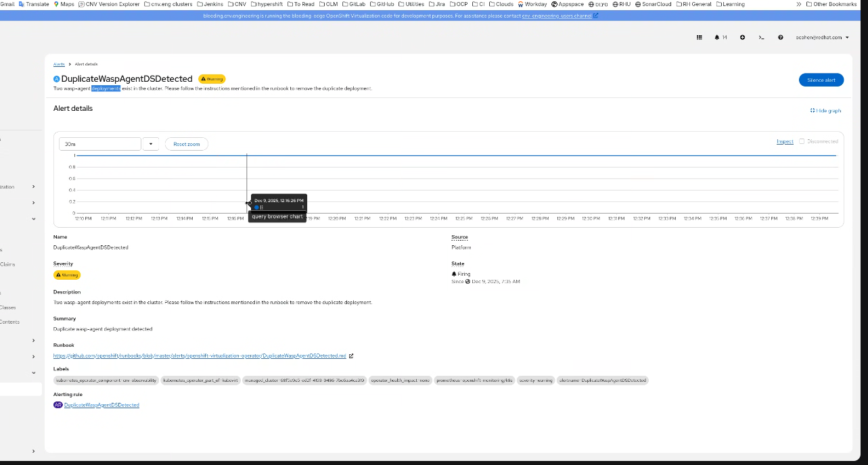Click the alertname=DuplicateWaspAgentDSDetected label chip
The image size is (868, 465).
point(602,380)
